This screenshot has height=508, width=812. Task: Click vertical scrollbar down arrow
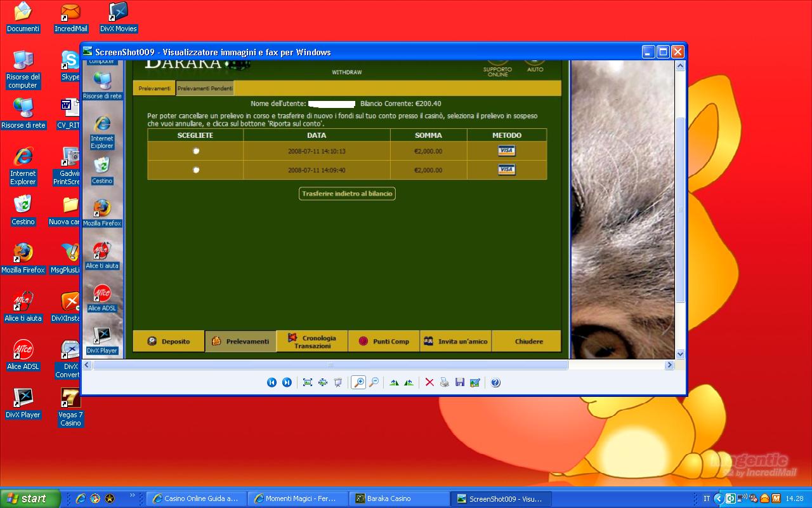[681, 354]
